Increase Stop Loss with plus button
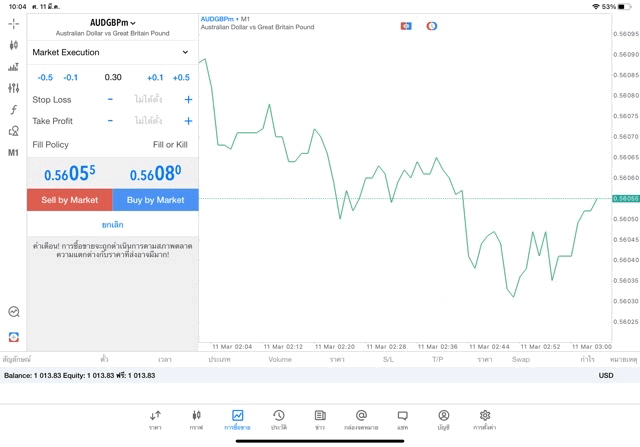Image resolution: width=640 pixels, height=447 pixels. coord(188,100)
